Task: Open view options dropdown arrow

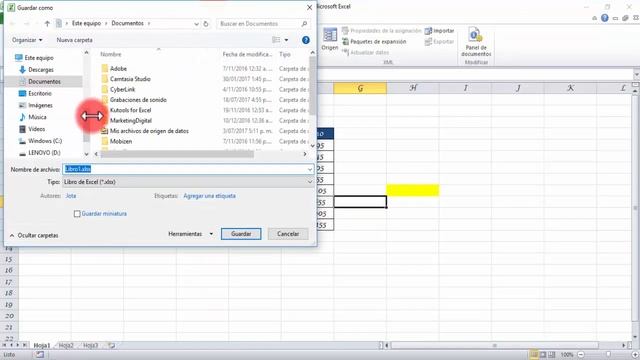Action: coord(287,40)
